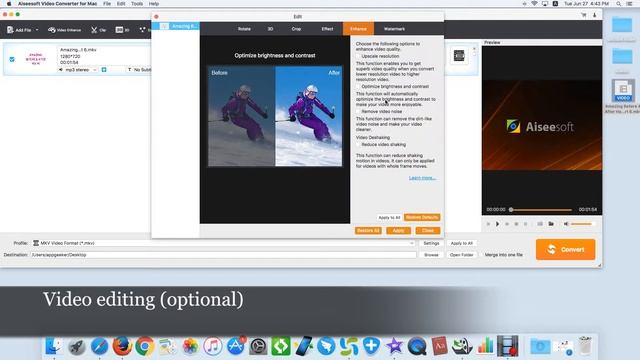Select the Enhance tab
The height and width of the screenshot is (360, 640).
pyautogui.click(x=358, y=29)
